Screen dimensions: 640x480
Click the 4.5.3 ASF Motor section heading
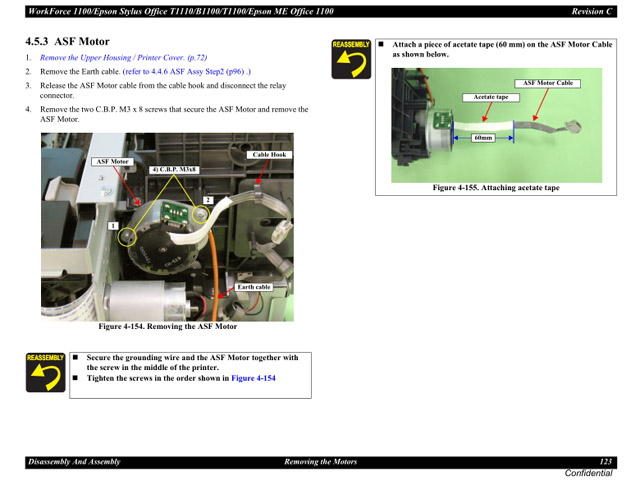pos(68,41)
